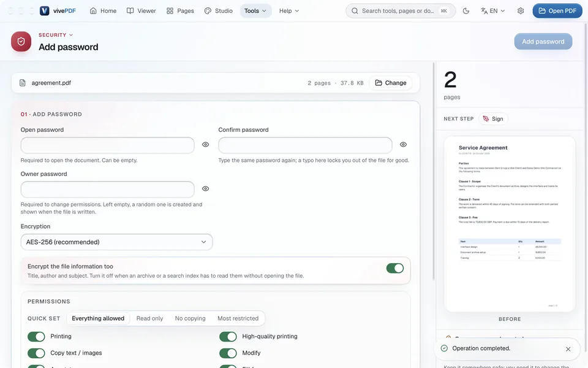
Task: Select the Read only quick set
Action: (149, 318)
